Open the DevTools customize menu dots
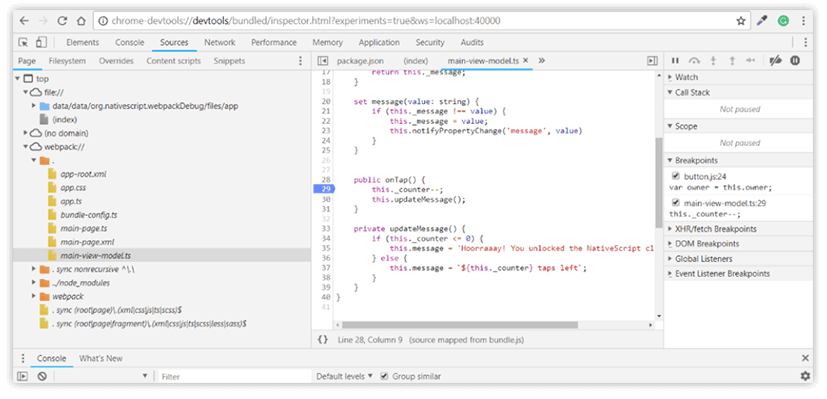The image size is (827, 399). coord(805,43)
